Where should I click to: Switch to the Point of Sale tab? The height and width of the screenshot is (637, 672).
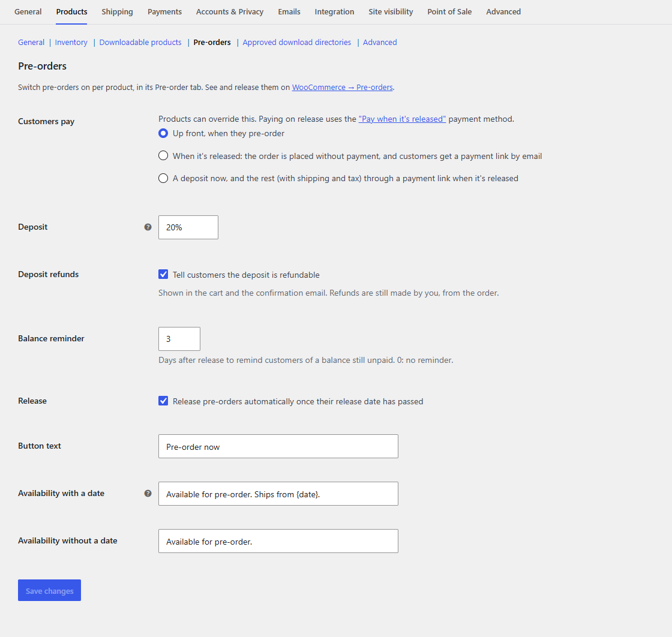tap(449, 11)
